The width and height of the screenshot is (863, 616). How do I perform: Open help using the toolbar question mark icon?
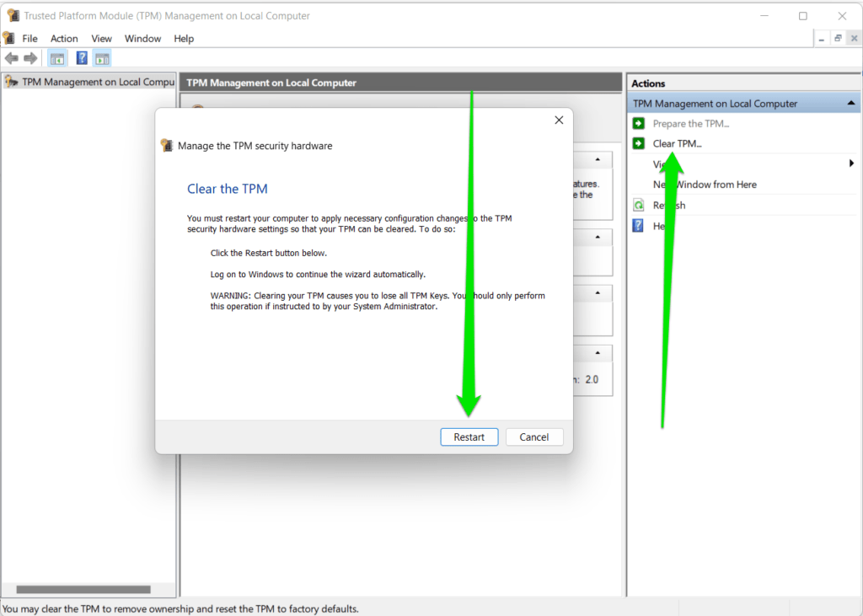point(80,57)
